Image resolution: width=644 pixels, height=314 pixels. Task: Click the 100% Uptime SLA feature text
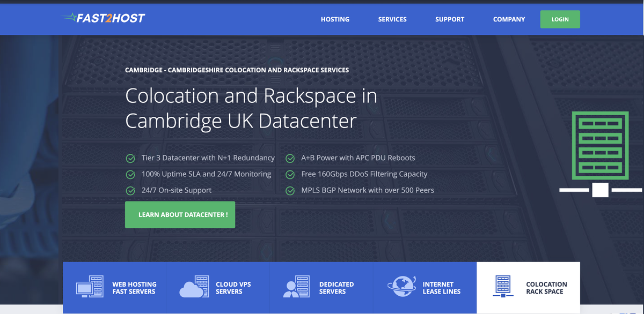coord(206,174)
